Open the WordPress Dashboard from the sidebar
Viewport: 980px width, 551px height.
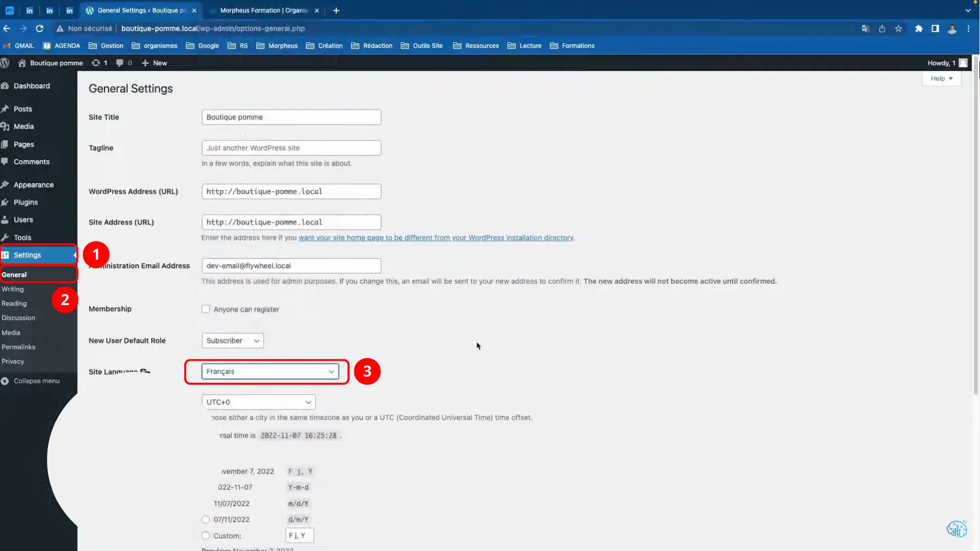(32, 86)
